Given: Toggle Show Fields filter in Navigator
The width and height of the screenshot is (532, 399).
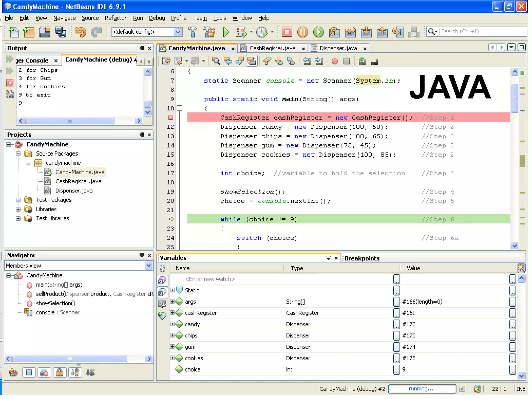Looking at the screenshot, I should 29,373.
